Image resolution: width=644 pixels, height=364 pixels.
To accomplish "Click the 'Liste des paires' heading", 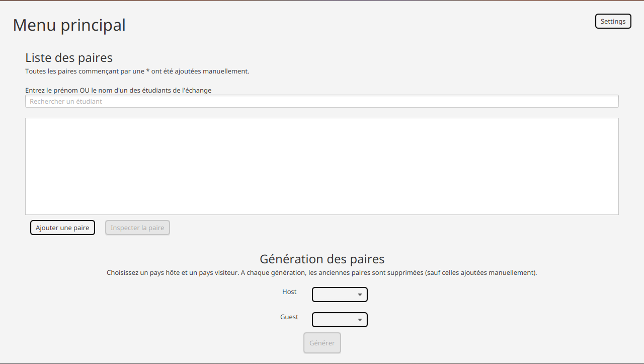I will 69,57.
